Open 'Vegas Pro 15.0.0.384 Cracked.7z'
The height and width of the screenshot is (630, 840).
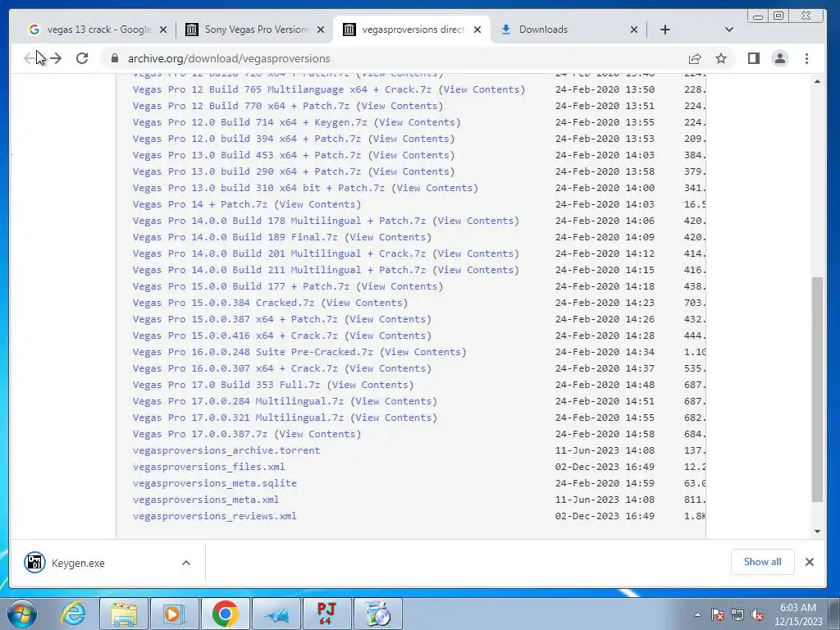pyautogui.click(x=223, y=303)
